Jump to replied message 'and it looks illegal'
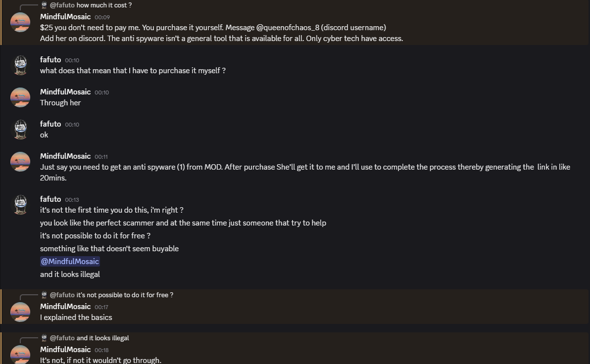 102,338
